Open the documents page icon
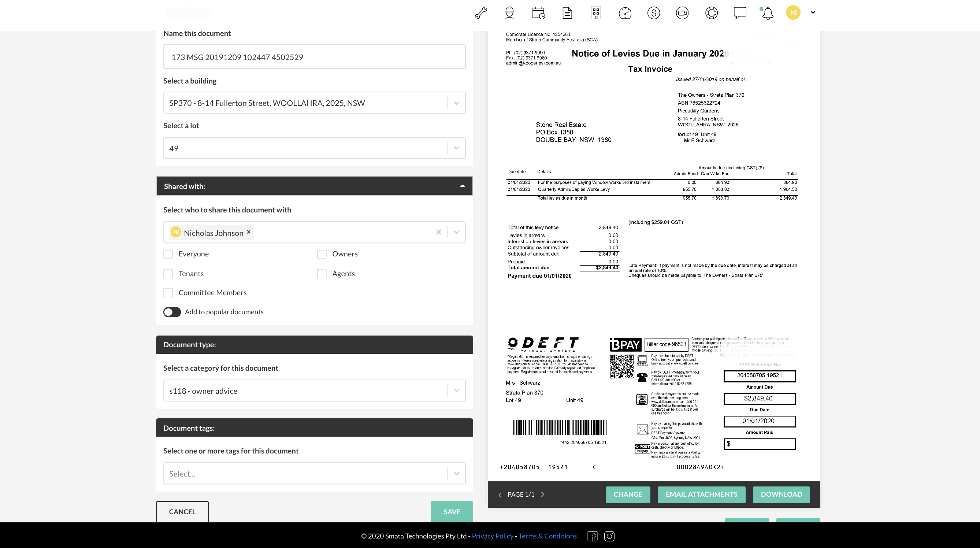This screenshot has width=980, height=548. point(567,13)
